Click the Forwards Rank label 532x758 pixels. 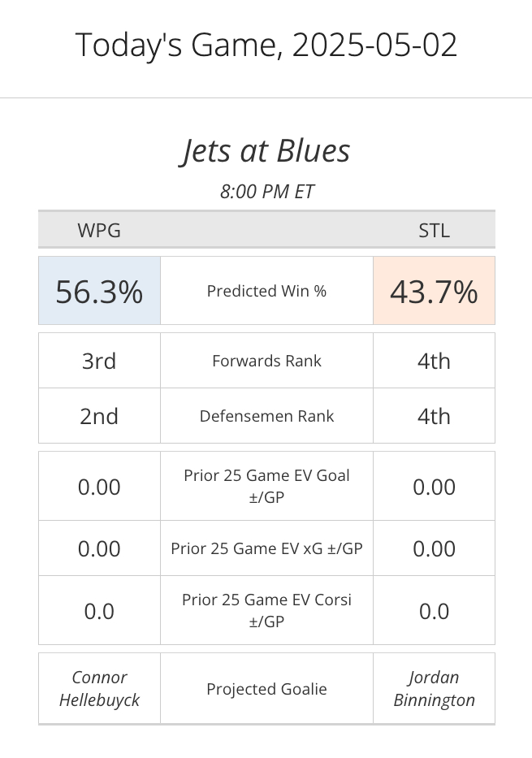tap(266, 361)
